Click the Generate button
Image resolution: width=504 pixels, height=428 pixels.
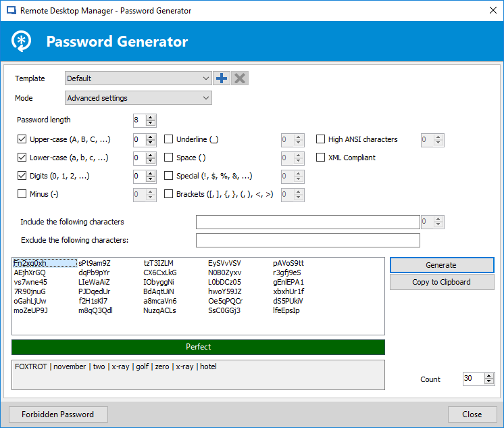tap(441, 265)
